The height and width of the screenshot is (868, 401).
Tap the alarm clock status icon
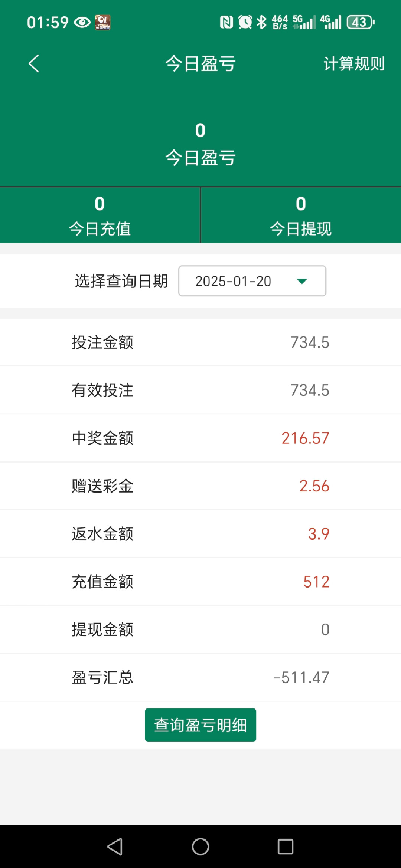click(245, 22)
